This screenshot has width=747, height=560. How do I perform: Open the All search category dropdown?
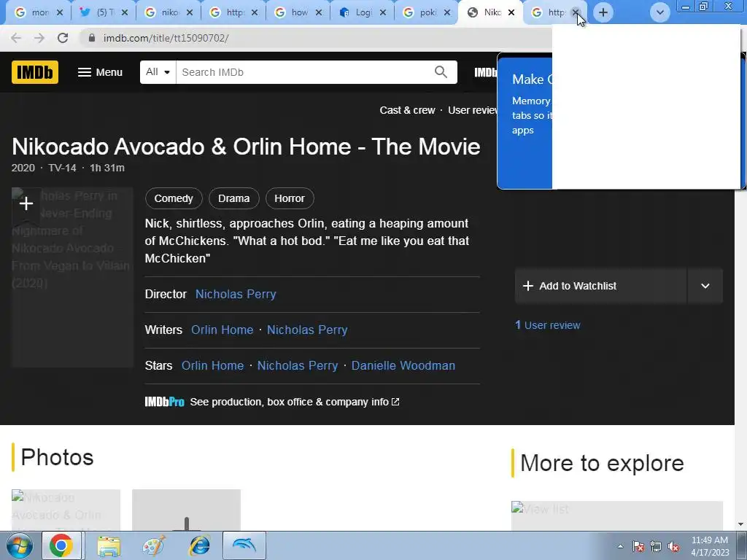[x=158, y=72]
